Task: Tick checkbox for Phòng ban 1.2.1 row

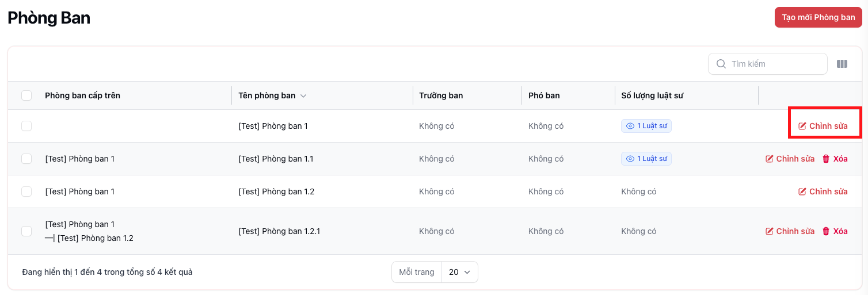Action: click(x=26, y=231)
